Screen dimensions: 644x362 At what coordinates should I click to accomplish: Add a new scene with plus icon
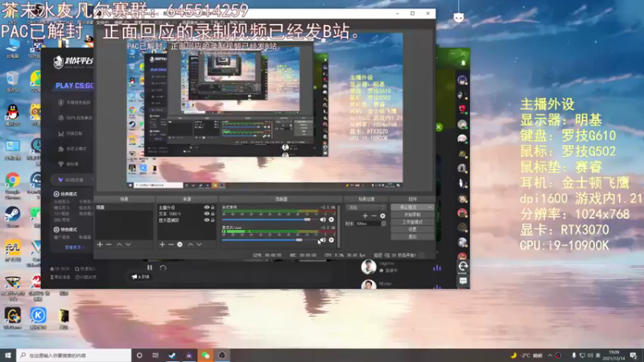pos(100,245)
